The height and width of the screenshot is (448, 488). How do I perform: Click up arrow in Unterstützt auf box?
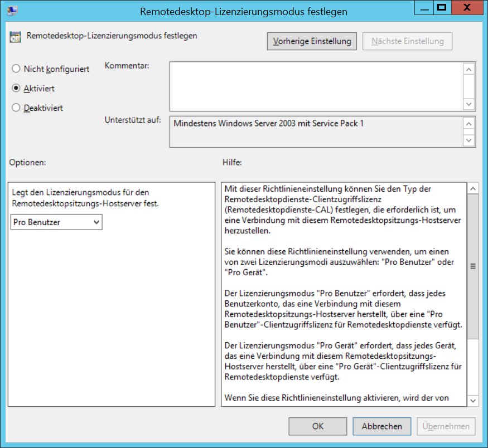tap(469, 124)
